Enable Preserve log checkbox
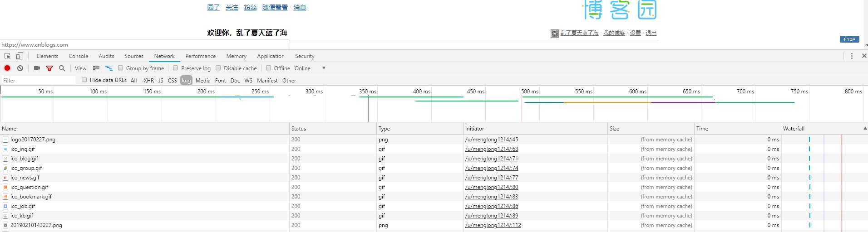868x232 pixels. click(176, 68)
